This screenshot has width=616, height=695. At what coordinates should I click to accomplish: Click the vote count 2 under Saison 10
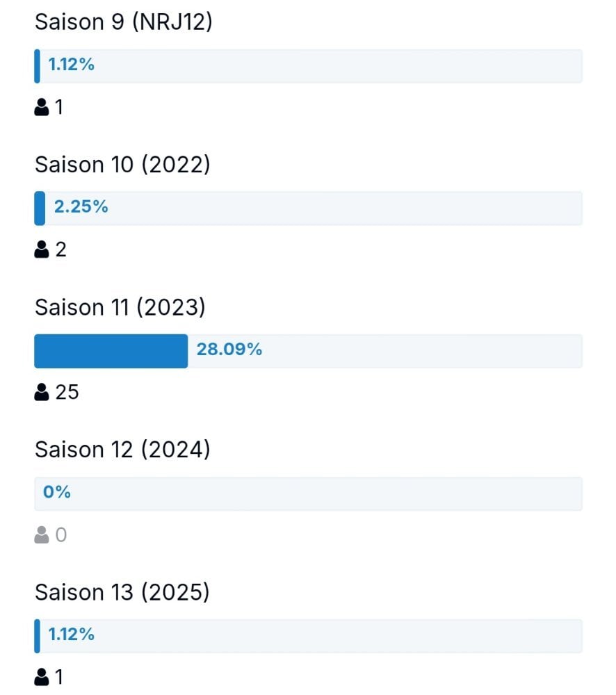(x=60, y=250)
